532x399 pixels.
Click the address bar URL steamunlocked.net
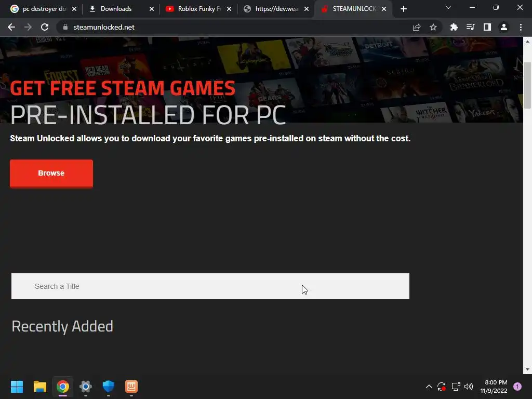pos(104,27)
